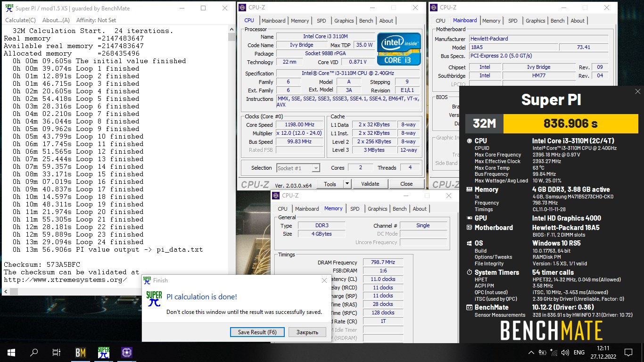The image size is (644, 362).
Task: Click the Name field 'Intel Core i3 3110M'
Action: [325, 37]
